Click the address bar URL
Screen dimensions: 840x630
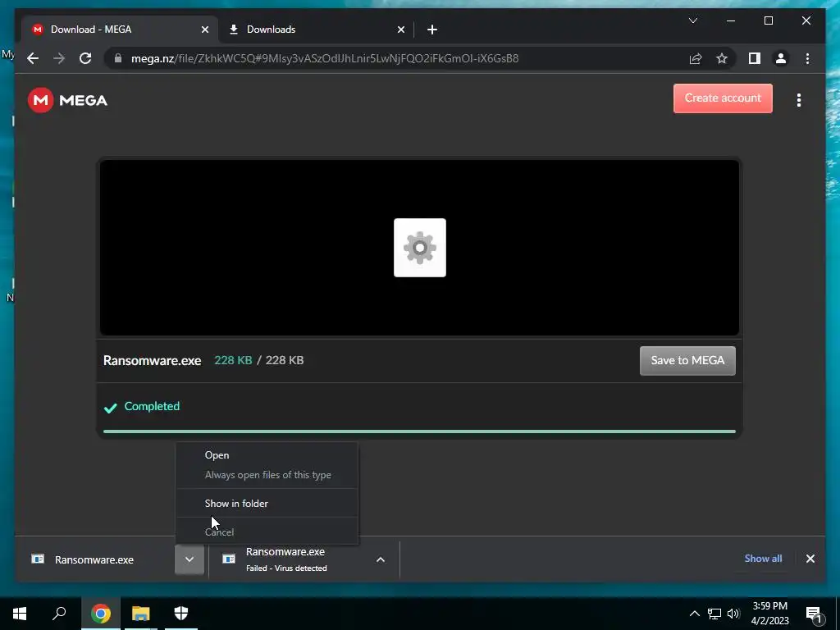click(325, 58)
